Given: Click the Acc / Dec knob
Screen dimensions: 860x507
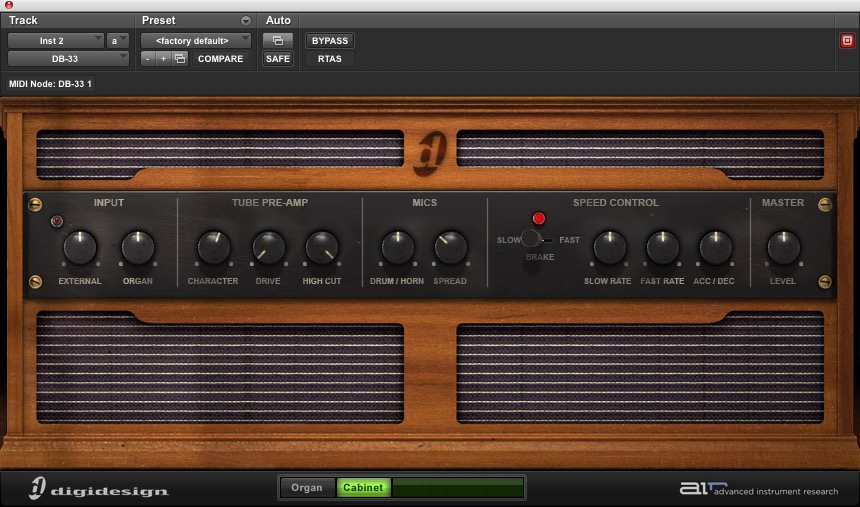Looking at the screenshot, I should [x=715, y=247].
